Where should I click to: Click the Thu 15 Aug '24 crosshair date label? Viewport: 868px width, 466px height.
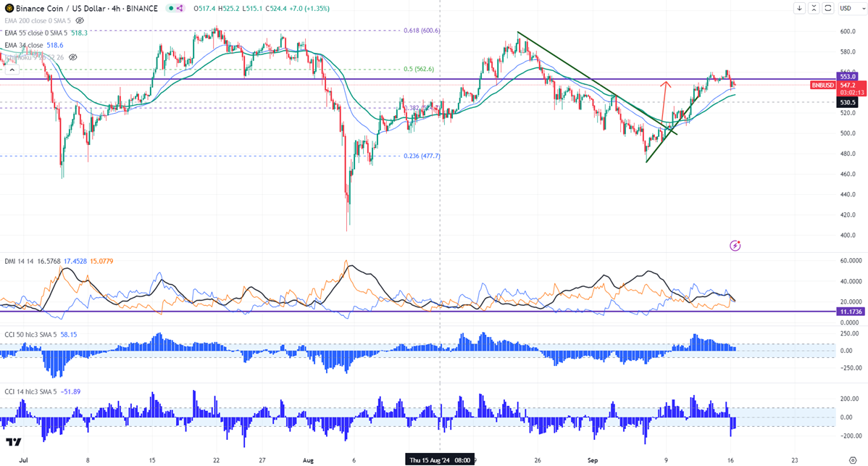coord(440,460)
